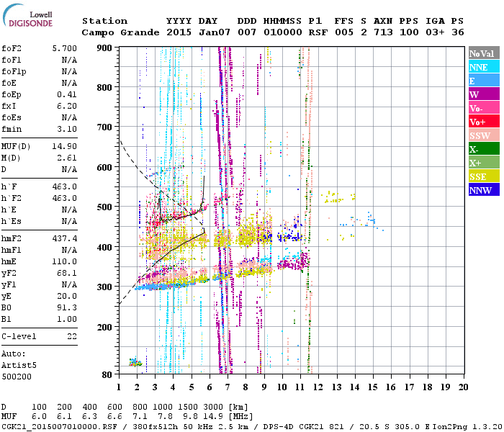504x432 pixels.
Task: Click the 900 km height axis label
Action: tap(104, 48)
